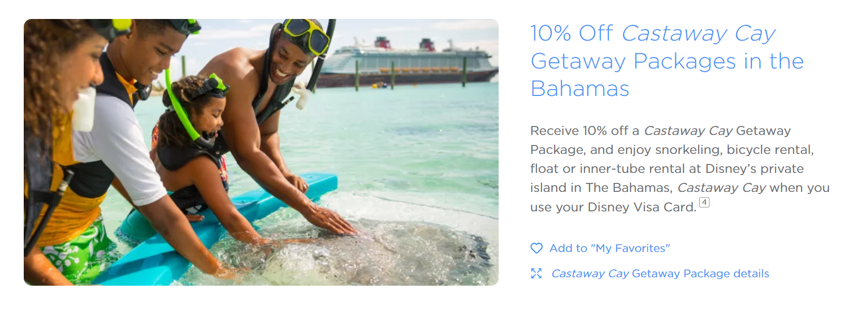Click "Disney Visa Card" in description text
Image resolution: width=868 pixels, height=311 pixels.
point(641,207)
